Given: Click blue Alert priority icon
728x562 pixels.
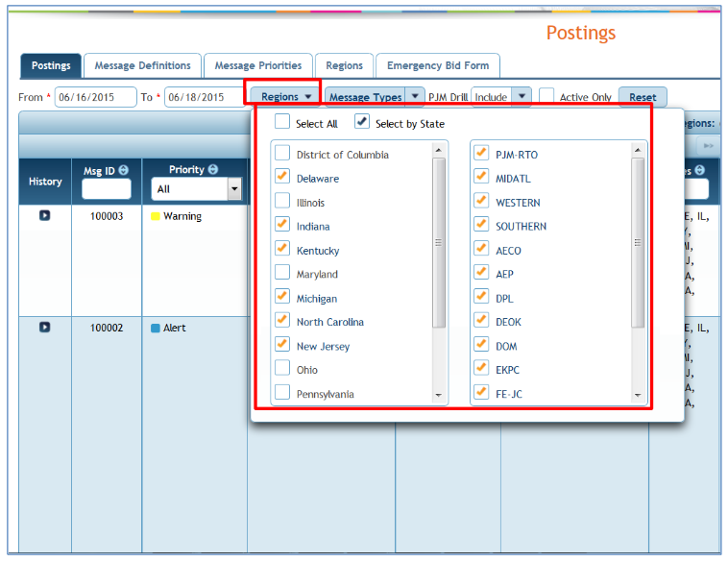Looking at the screenshot, I should pos(156,329).
